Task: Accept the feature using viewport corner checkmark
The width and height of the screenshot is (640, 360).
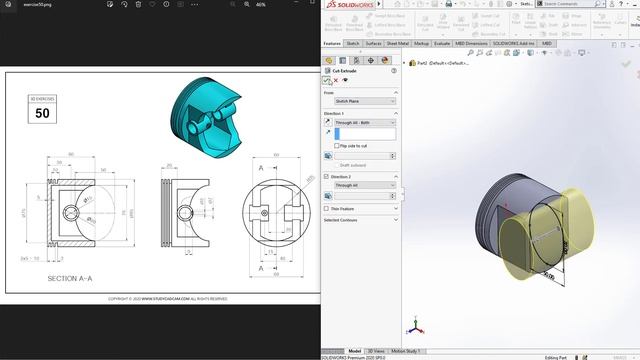Action: point(626,64)
